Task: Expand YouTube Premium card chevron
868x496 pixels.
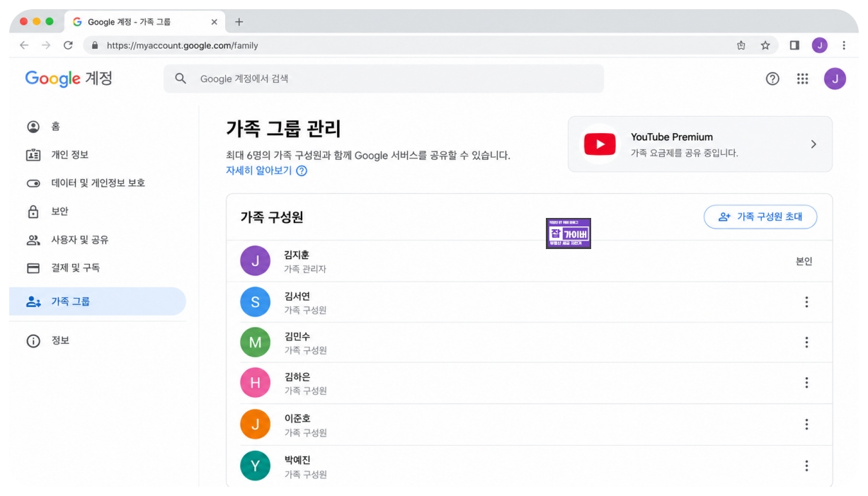Action: [x=813, y=144]
